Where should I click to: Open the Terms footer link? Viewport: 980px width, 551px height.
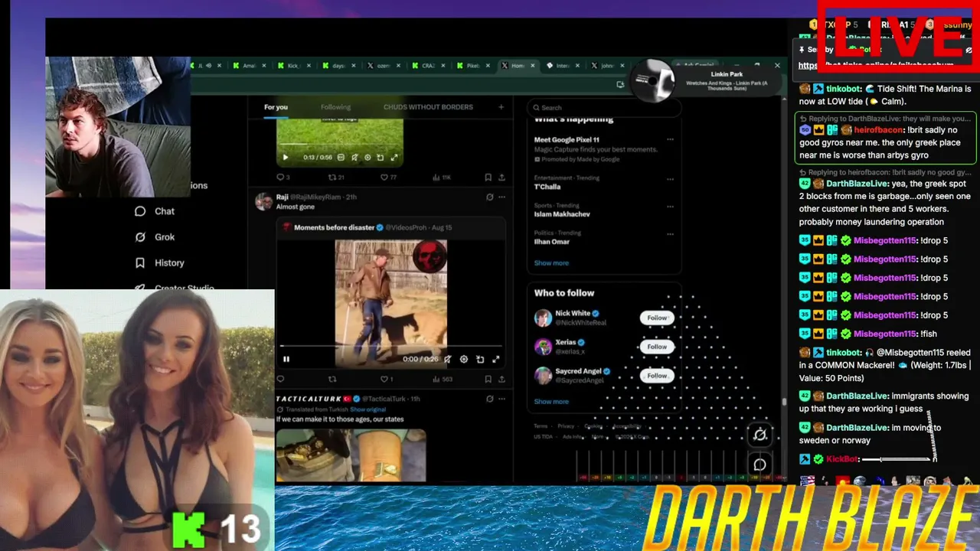541,426
